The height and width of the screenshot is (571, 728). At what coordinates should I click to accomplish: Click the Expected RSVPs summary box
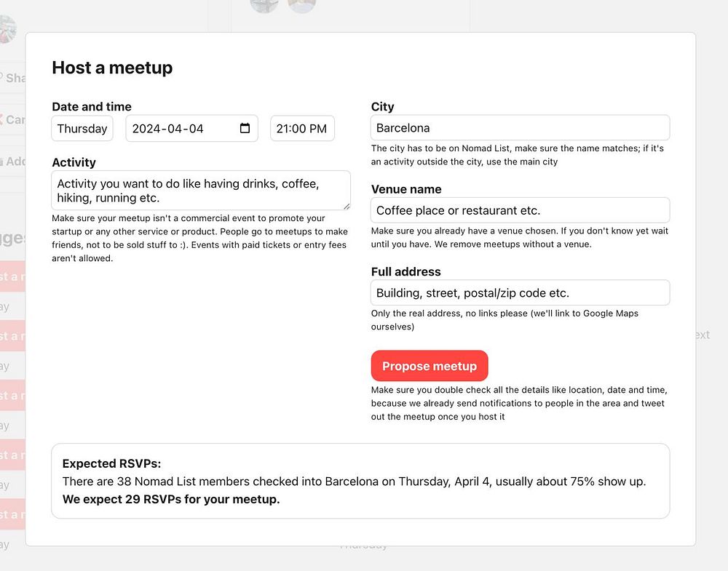[360, 481]
